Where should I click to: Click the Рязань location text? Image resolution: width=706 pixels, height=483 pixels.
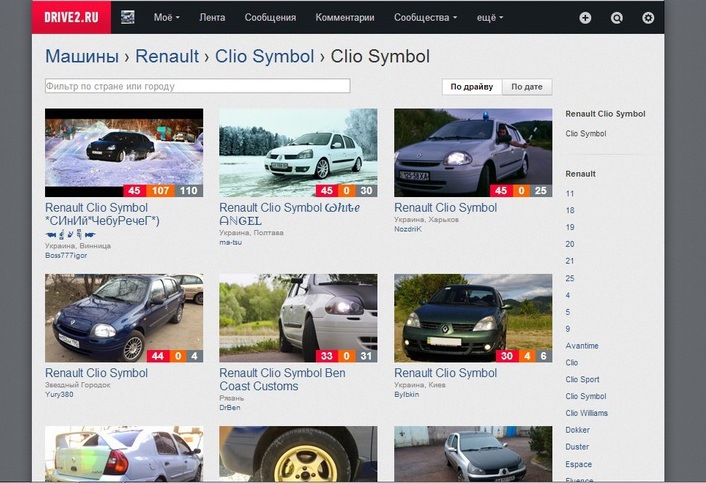tap(231, 398)
